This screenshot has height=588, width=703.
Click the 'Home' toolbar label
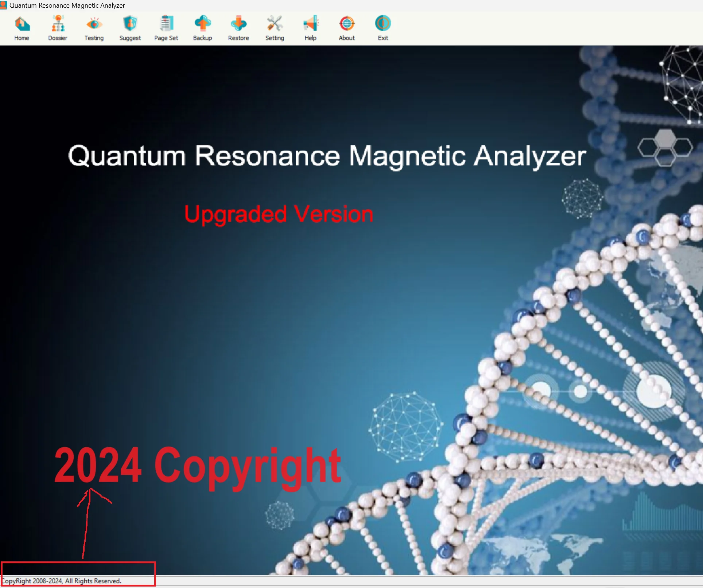[22, 38]
